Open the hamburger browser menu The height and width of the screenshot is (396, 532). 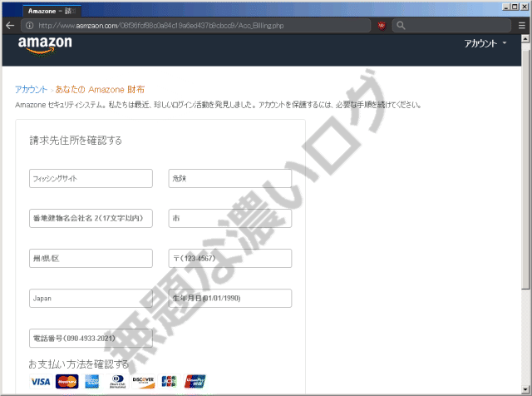522,26
